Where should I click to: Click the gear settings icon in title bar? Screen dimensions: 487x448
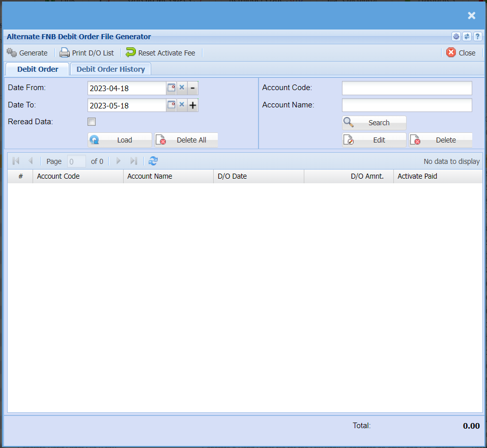point(456,37)
